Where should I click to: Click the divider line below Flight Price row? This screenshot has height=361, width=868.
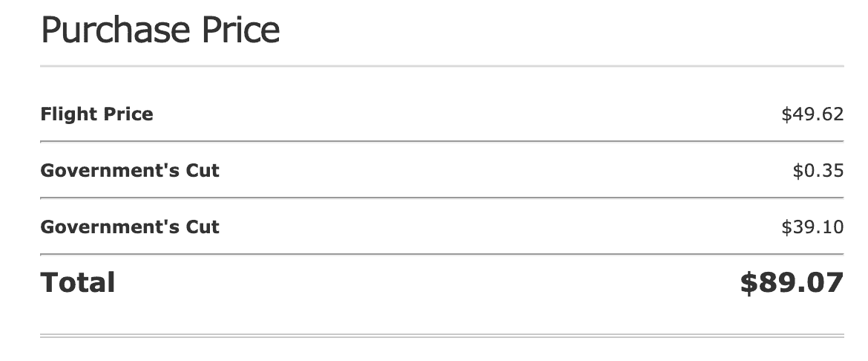[441, 141]
